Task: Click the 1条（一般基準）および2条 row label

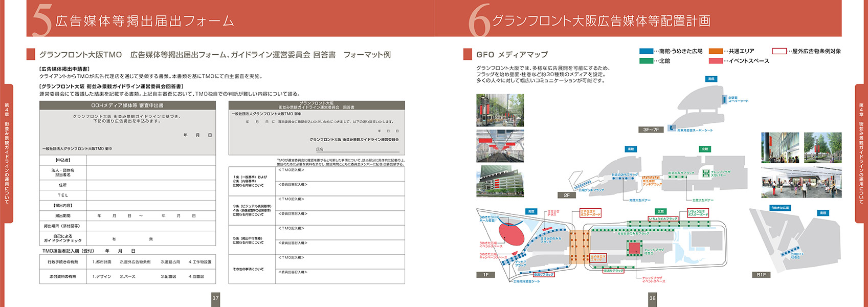Action: point(250,181)
